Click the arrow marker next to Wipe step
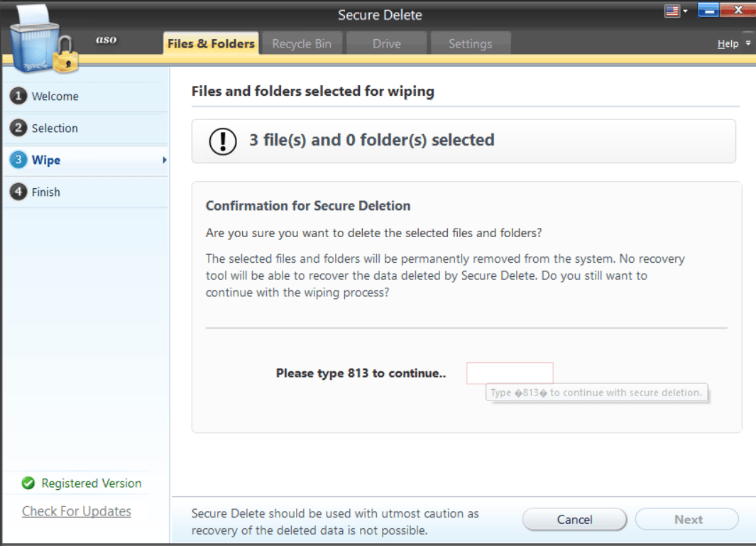This screenshot has height=546, width=756. pyautogui.click(x=164, y=160)
